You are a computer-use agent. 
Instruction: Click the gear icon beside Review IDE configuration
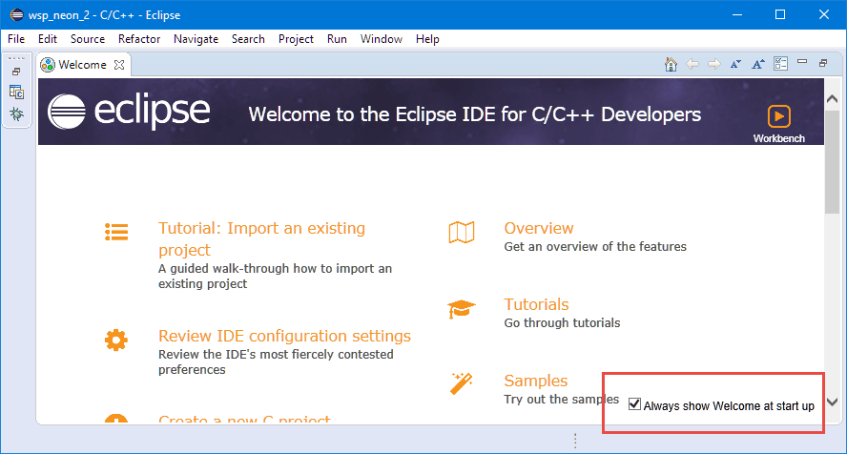click(x=116, y=340)
